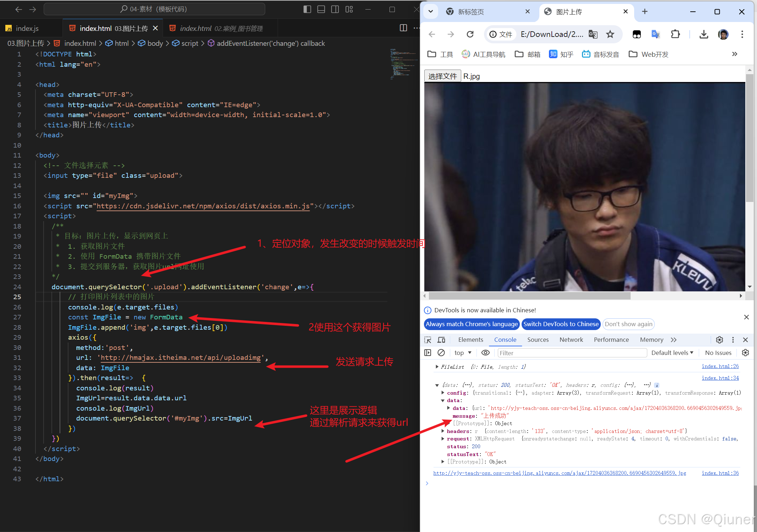Viewport: 757px width, 532px height.
Task: Open Customize Layout icon in VS Code
Action: click(349, 10)
